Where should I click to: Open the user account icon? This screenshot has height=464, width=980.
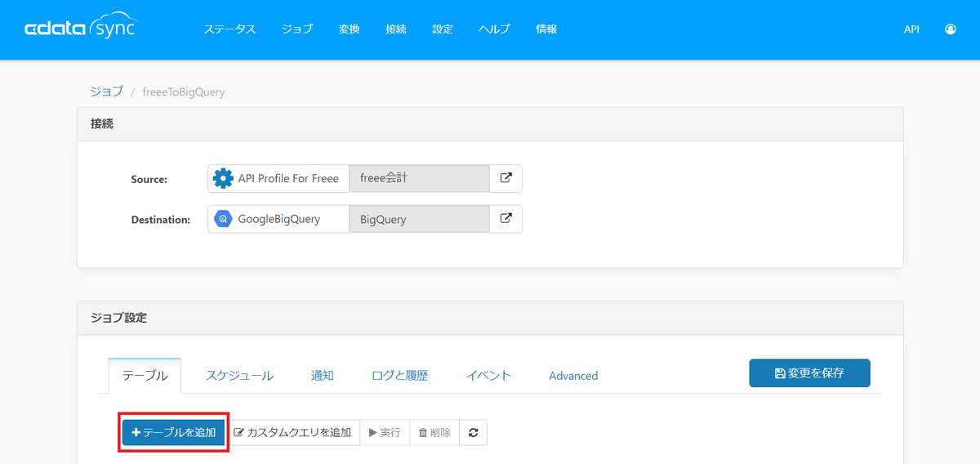[950, 29]
